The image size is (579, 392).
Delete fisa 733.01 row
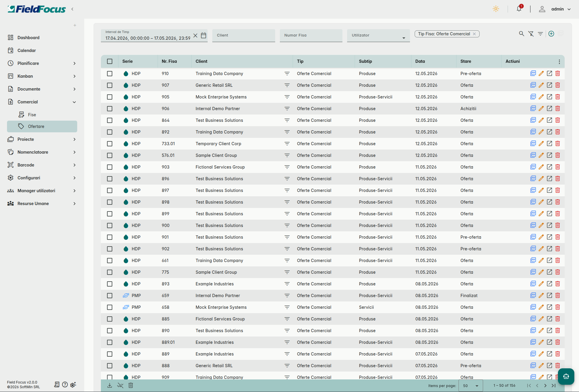click(x=558, y=143)
